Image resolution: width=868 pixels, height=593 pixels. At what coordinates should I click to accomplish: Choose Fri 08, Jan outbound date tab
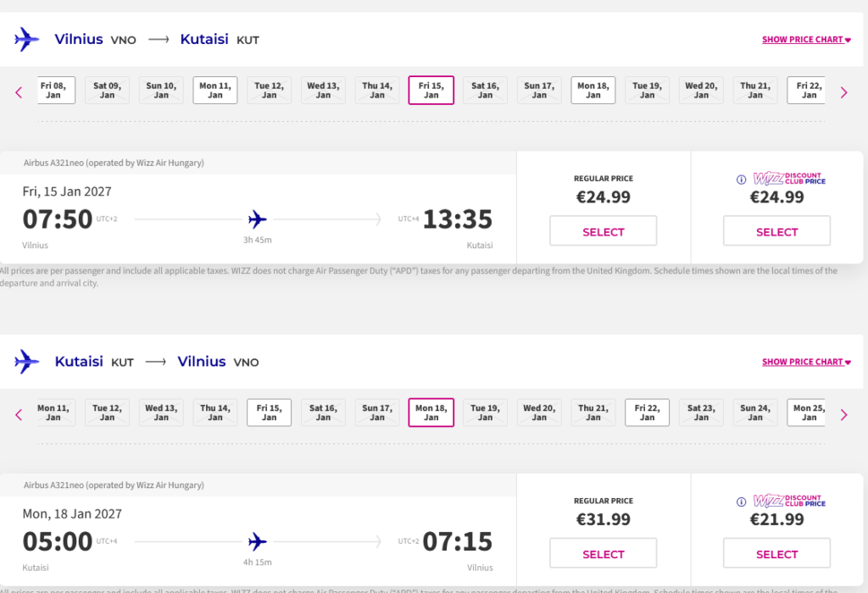58,90
